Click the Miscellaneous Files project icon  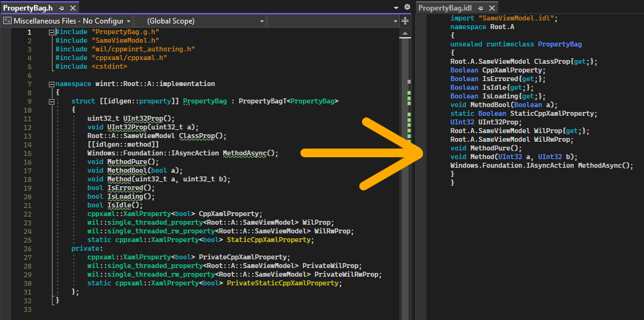point(7,20)
